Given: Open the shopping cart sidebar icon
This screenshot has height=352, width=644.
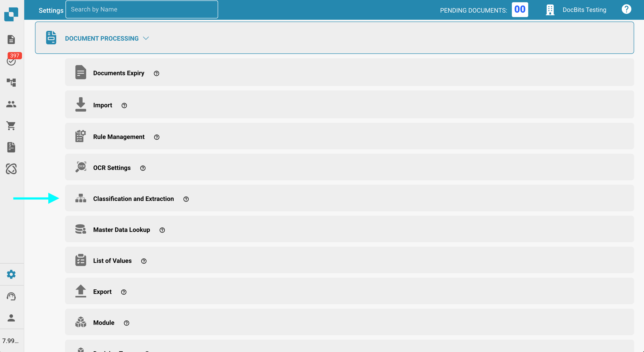Looking at the screenshot, I should 11,126.
